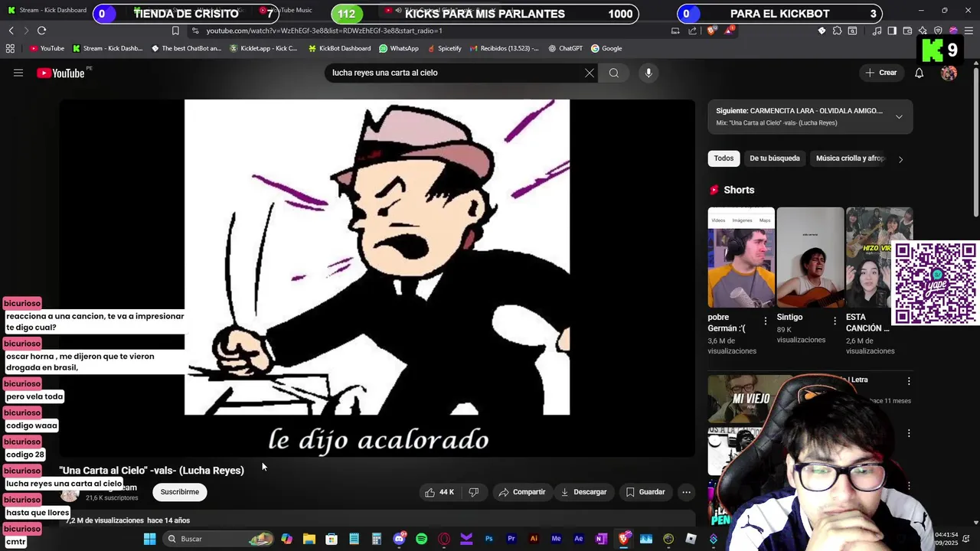This screenshot has height=551, width=980.
Task: Open After Effects (Ae) from the taskbar
Action: click(579, 539)
